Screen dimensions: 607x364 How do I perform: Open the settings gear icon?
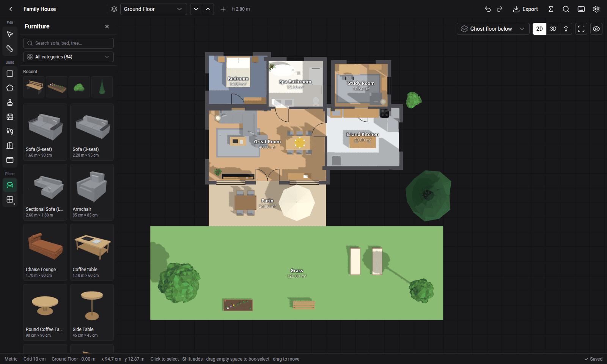(596, 9)
